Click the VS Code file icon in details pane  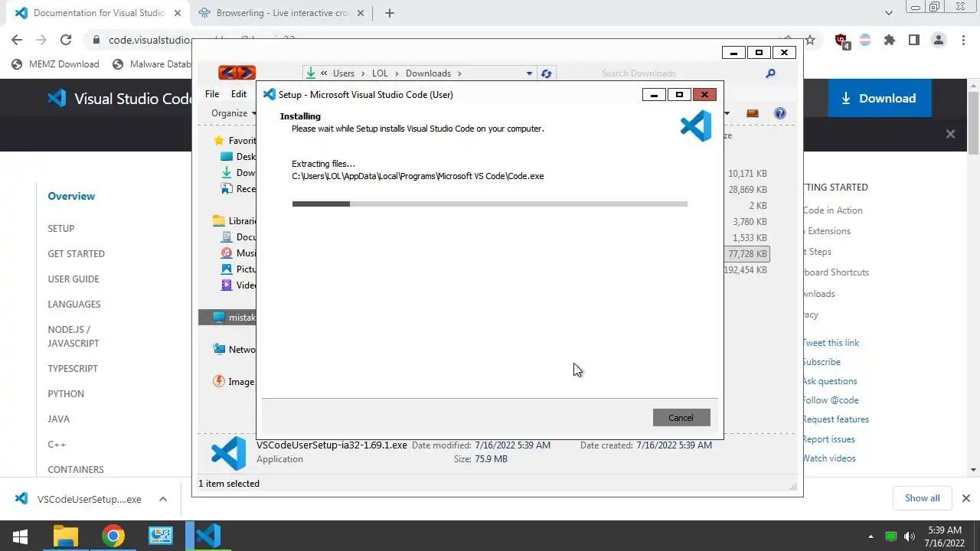[228, 453]
